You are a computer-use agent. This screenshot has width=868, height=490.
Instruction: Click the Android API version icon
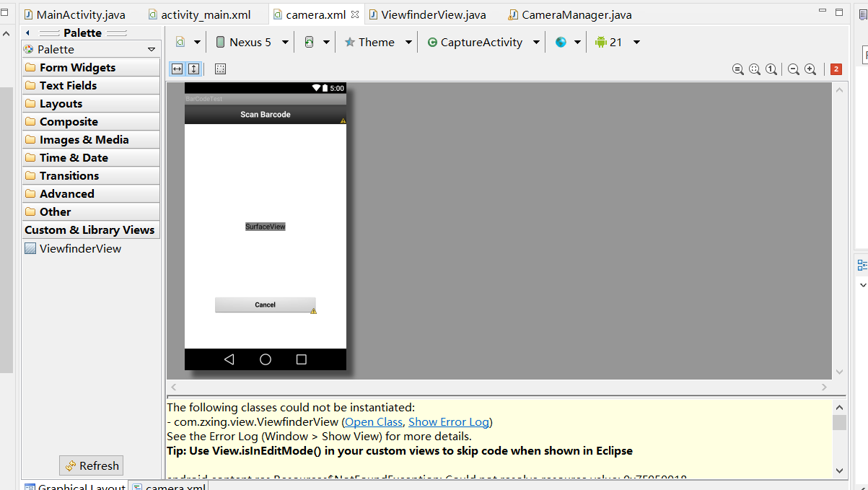[x=600, y=42]
